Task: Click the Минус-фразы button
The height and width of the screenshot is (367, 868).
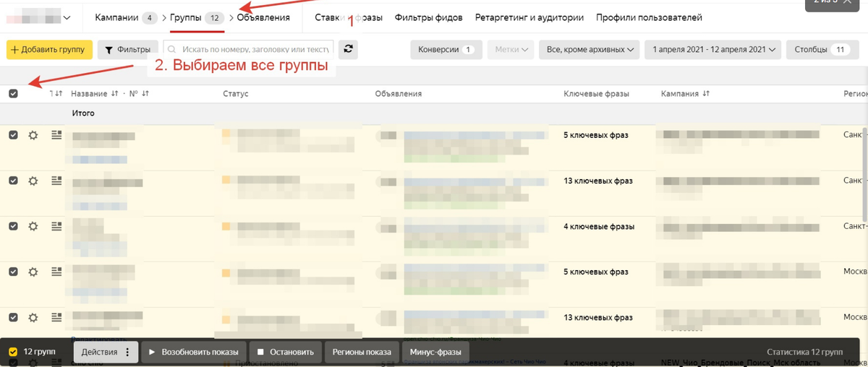Action: 435,352
